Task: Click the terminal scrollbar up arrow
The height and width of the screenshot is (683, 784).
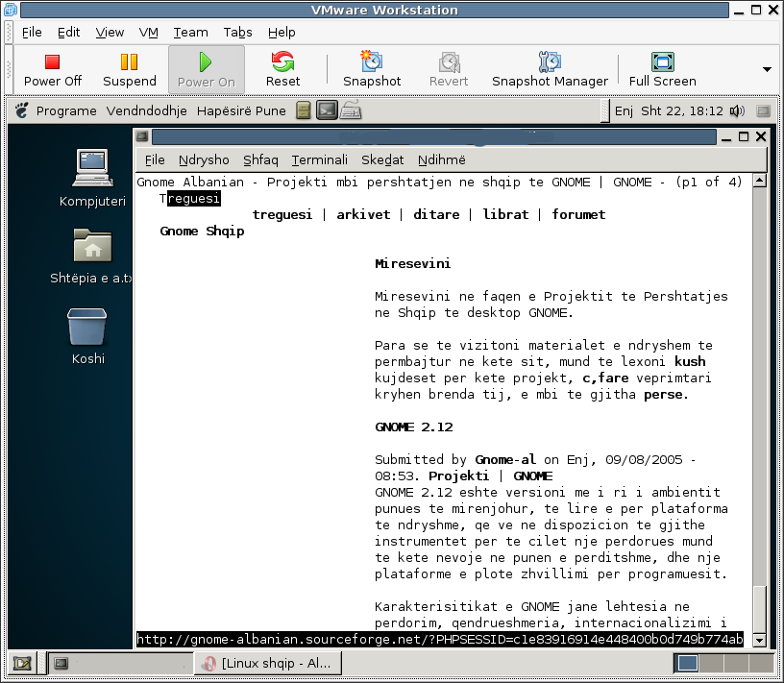Action: (759, 180)
